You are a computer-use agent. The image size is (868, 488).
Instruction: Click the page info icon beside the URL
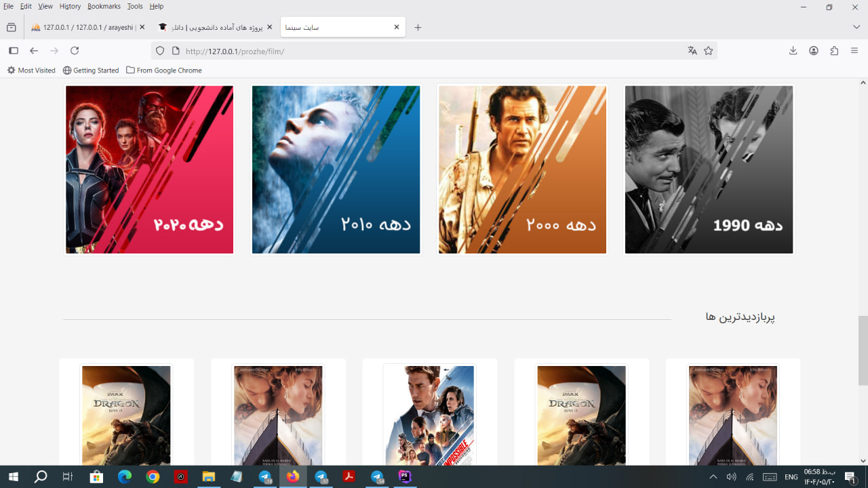pyautogui.click(x=176, y=51)
